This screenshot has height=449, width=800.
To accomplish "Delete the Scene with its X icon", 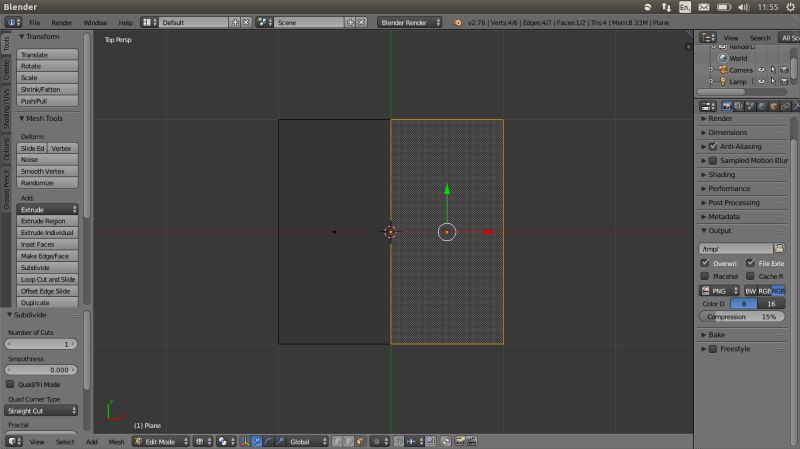I will pos(361,22).
